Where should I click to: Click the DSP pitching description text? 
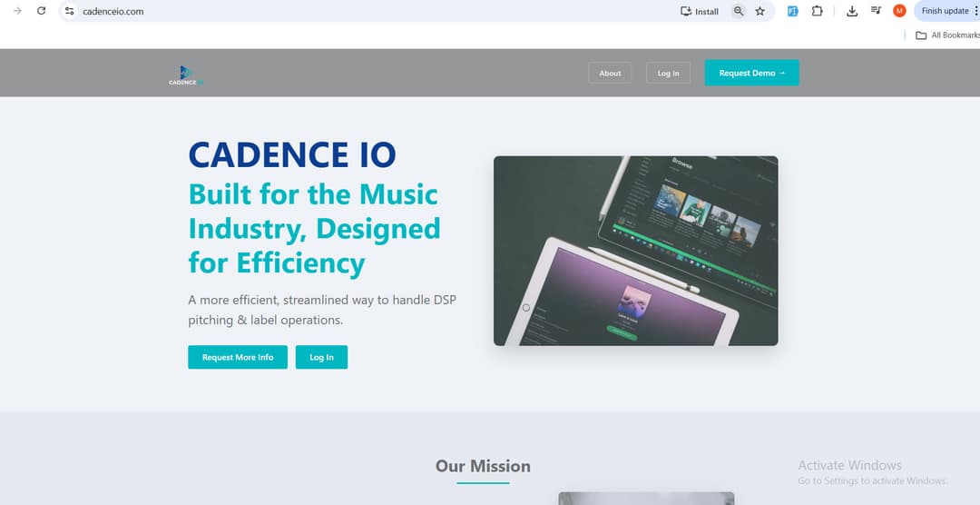[322, 310]
